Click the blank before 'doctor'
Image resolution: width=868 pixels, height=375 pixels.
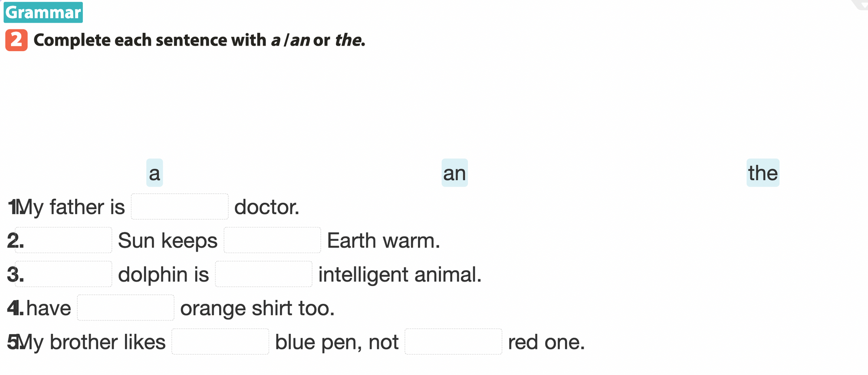pos(180,207)
